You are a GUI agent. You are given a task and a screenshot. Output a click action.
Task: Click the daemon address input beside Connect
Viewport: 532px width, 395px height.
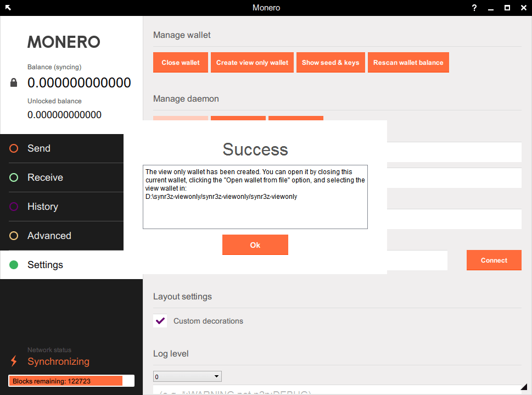click(x=417, y=260)
